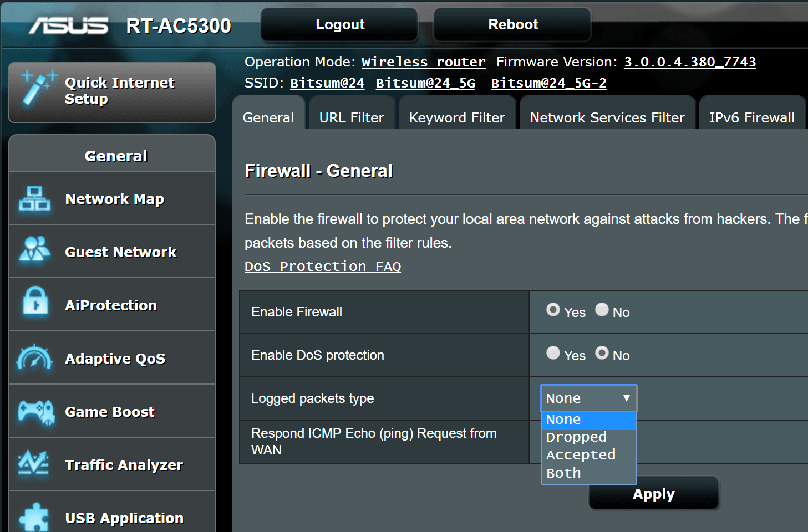Select Yes for Enable Firewall
808x532 pixels.
pyautogui.click(x=553, y=310)
